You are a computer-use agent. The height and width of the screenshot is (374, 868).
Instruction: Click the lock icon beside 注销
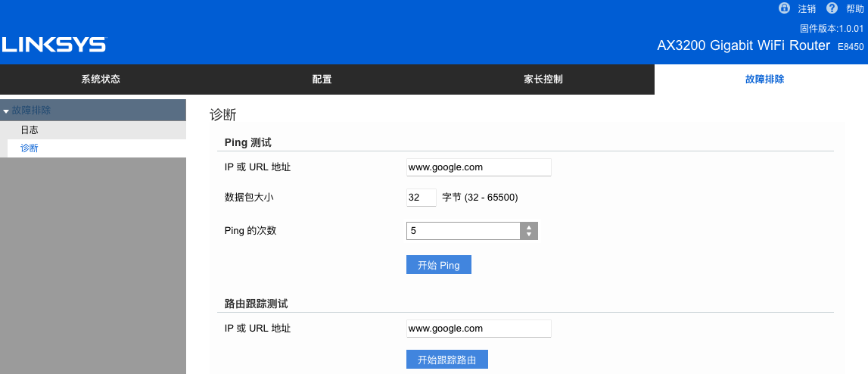pyautogui.click(x=783, y=8)
